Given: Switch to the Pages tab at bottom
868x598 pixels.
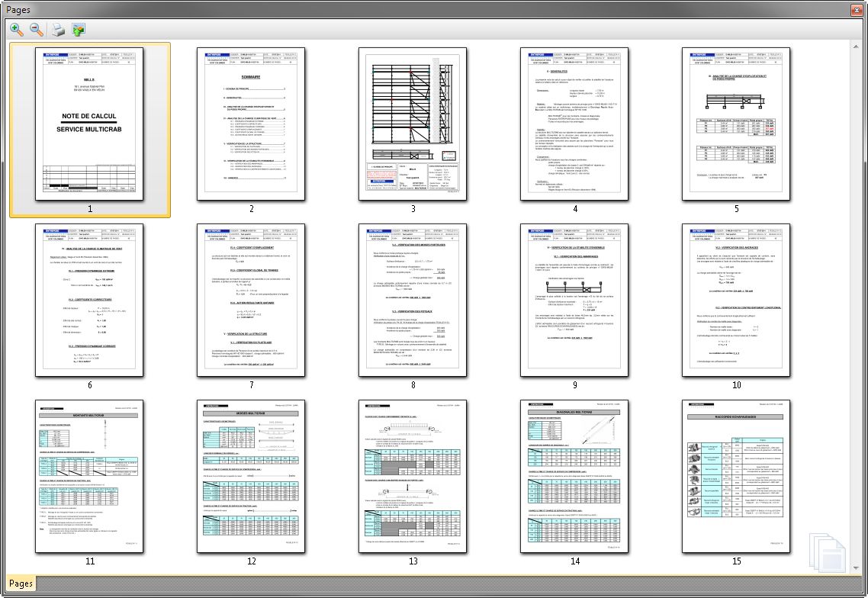Looking at the screenshot, I should coord(21,584).
